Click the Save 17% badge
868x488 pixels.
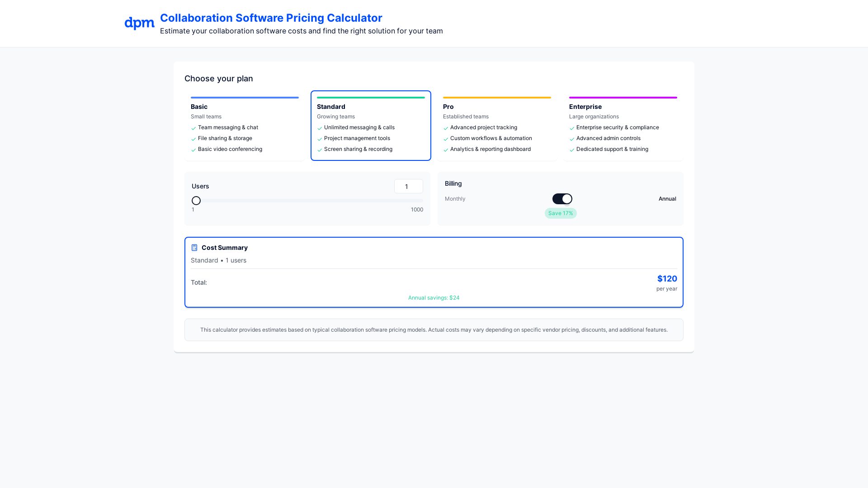point(560,213)
